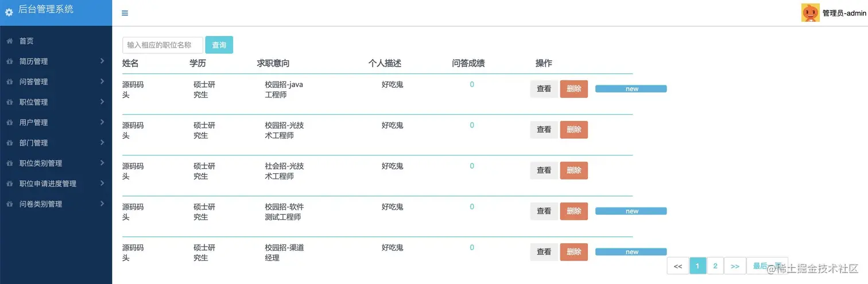The height and width of the screenshot is (284, 868).
Task: Expand the 问答管理 chevron arrow
Action: tap(102, 81)
